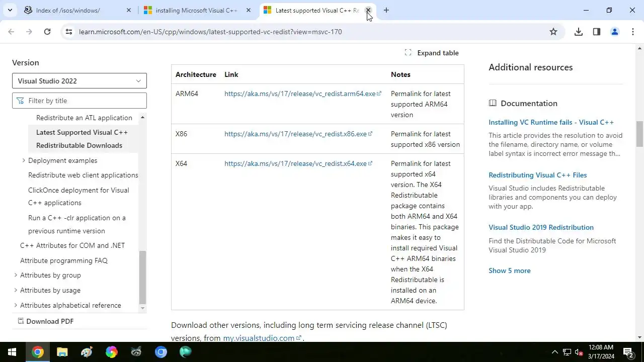This screenshot has height=362, width=644.
Task: Select Latest supported Visual C++ tab
Action: [x=317, y=10]
